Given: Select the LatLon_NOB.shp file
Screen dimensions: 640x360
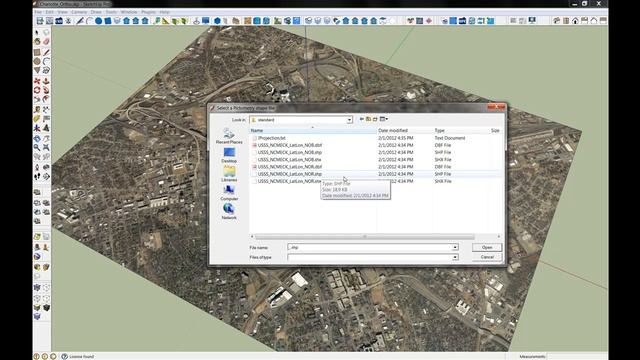Looking at the screenshot, I should [289, 152].
